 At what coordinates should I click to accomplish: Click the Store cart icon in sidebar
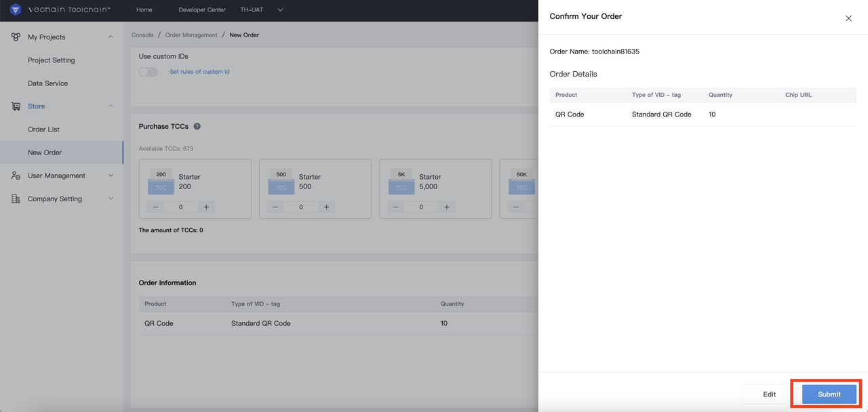pos(16,106)
